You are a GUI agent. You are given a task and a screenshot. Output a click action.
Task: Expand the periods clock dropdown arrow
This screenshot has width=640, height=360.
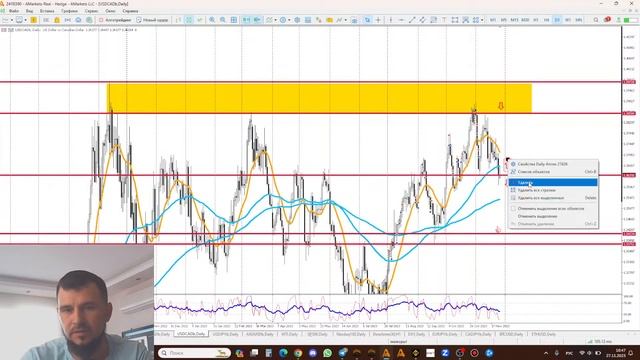289,20
